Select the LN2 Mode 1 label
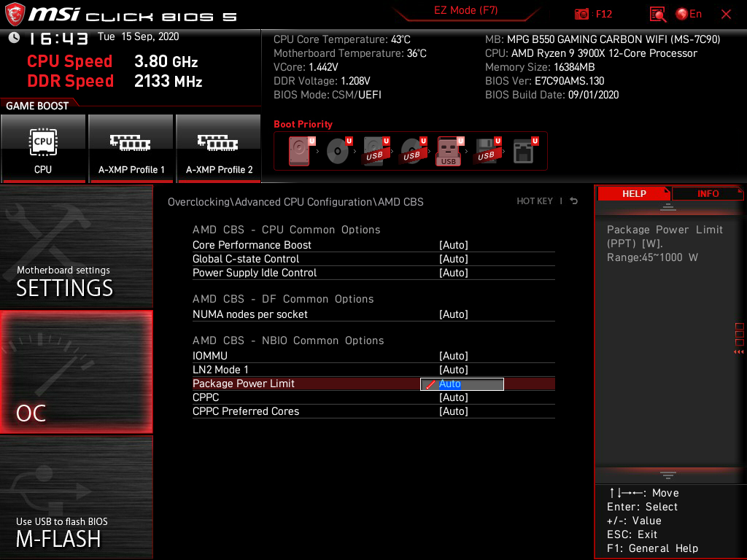 click(220, 370)
